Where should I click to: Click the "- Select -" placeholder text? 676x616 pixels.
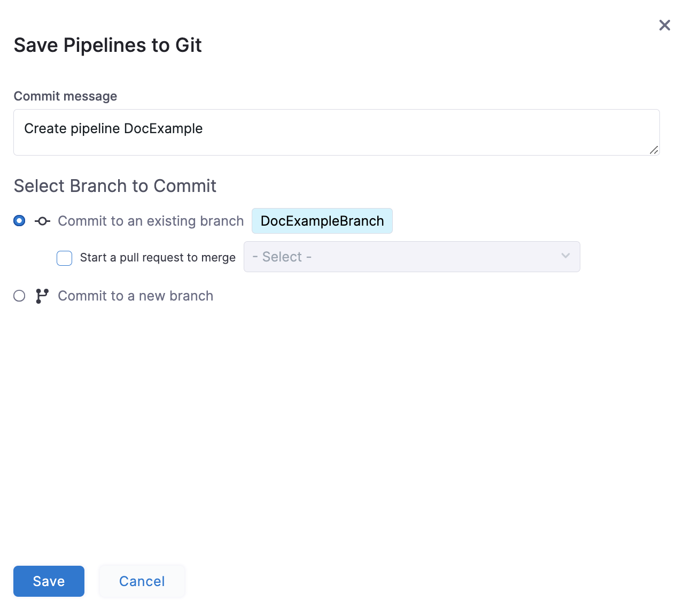[x=282, y=257]
